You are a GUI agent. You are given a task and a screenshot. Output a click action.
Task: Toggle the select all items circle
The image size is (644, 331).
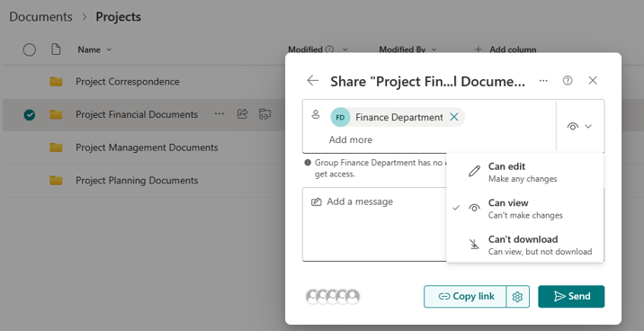point(29,49)
